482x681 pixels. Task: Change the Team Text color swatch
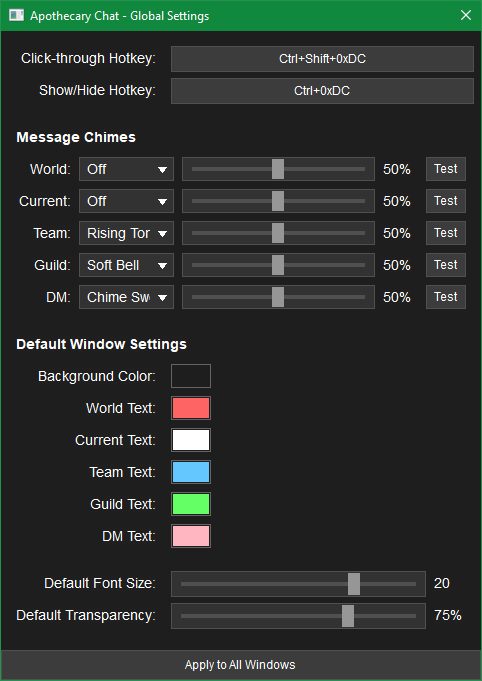191,472
